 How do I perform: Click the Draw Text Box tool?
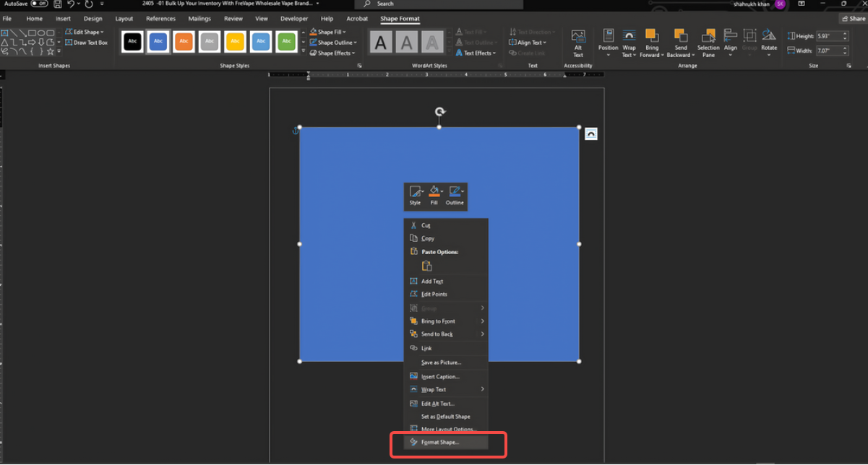click(85, 43)
